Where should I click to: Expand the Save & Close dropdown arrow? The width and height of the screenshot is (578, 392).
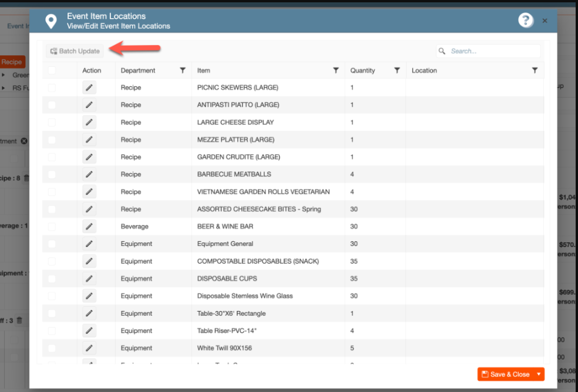tap(539, 374)
